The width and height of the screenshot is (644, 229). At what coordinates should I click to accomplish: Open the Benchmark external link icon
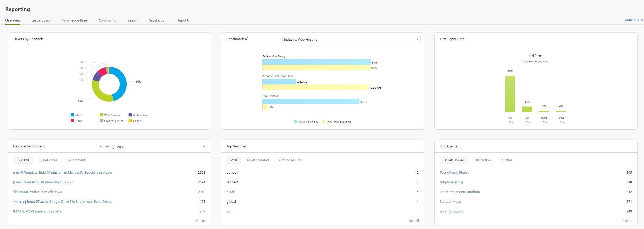tap(246, 39)
